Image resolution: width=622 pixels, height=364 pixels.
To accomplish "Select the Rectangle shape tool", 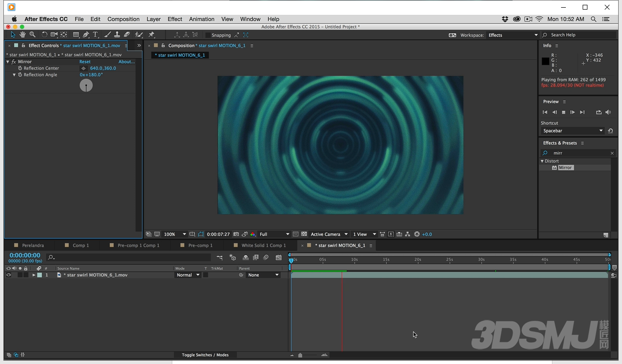I will pos(76,35).
